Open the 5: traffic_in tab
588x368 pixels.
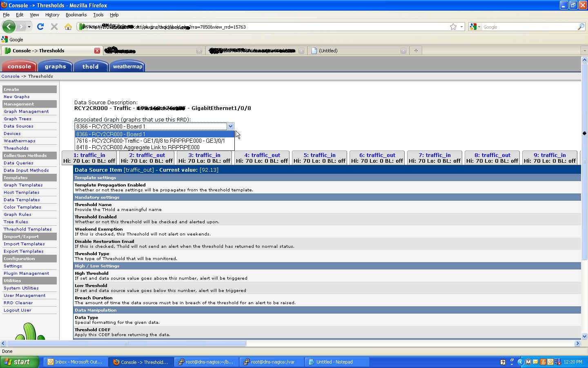pyautogui.click(x=319, y=158)
